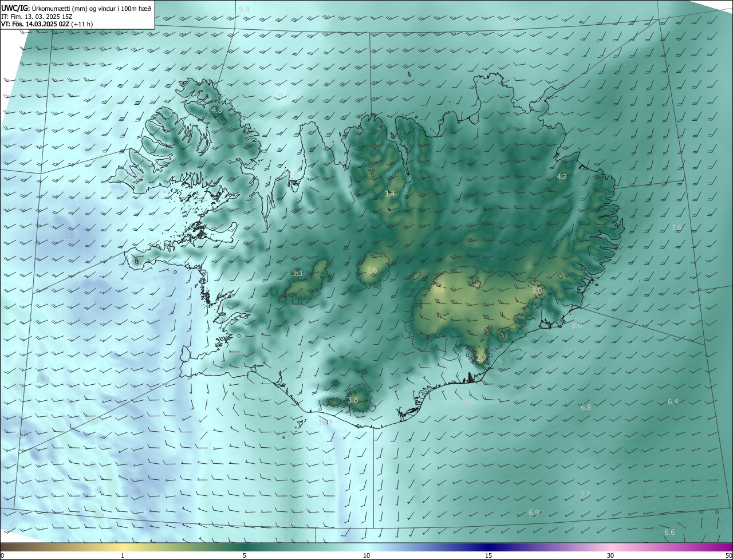
Task: Click the 2.7 value on the south glacier tongue
Action: point(481,359)
